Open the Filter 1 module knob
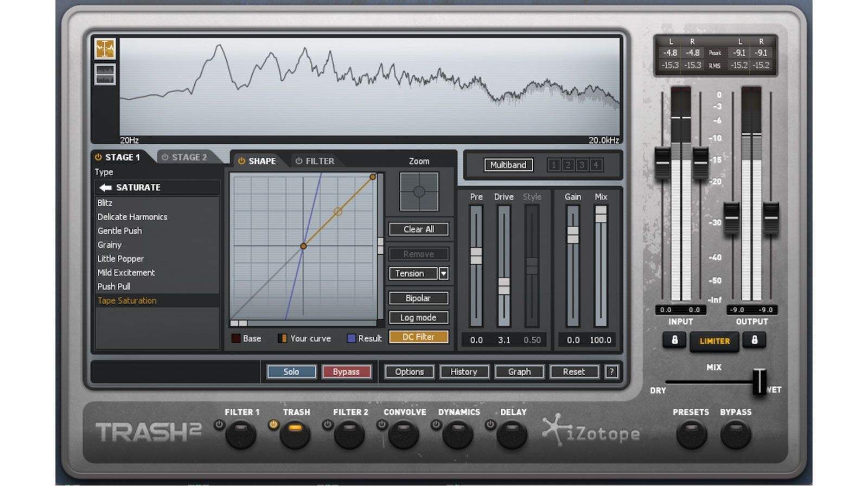 coord(241,434)
